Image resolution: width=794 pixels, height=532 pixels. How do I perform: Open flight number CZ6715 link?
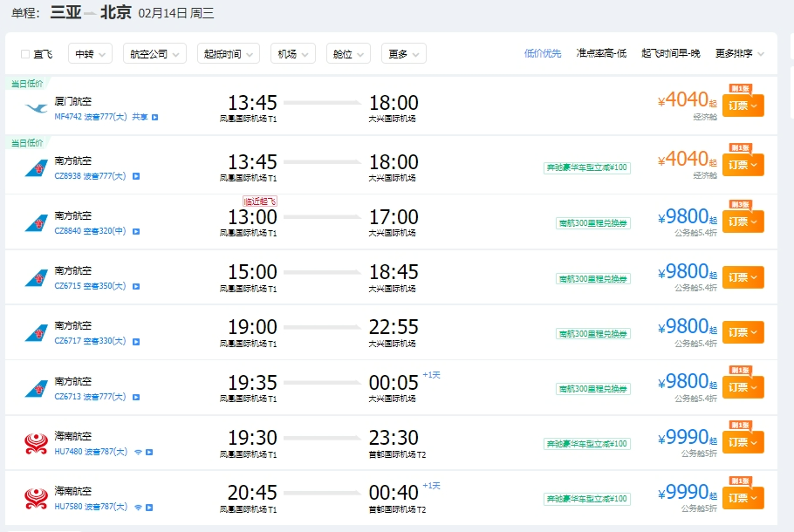coord(67,286)
